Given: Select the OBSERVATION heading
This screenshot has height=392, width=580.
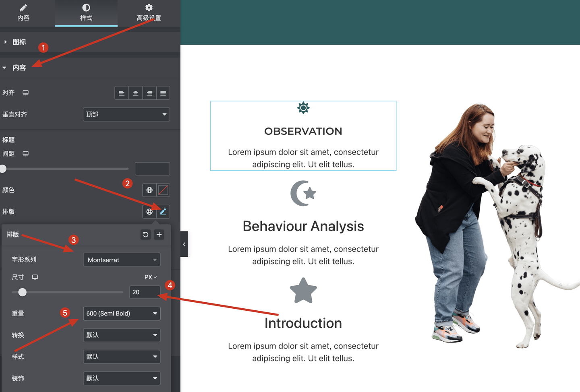Looking at the screenshot, I should [303, 131].
